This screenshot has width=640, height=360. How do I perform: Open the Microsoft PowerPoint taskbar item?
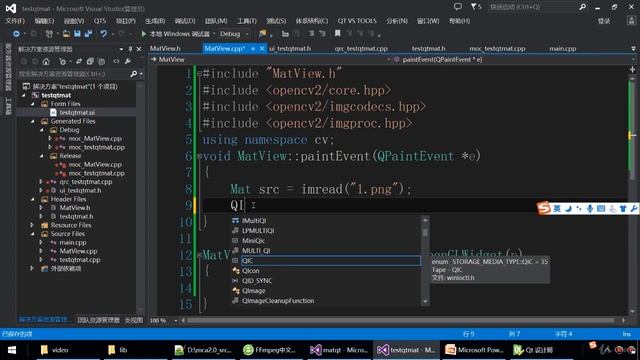(x=473, y=350)
